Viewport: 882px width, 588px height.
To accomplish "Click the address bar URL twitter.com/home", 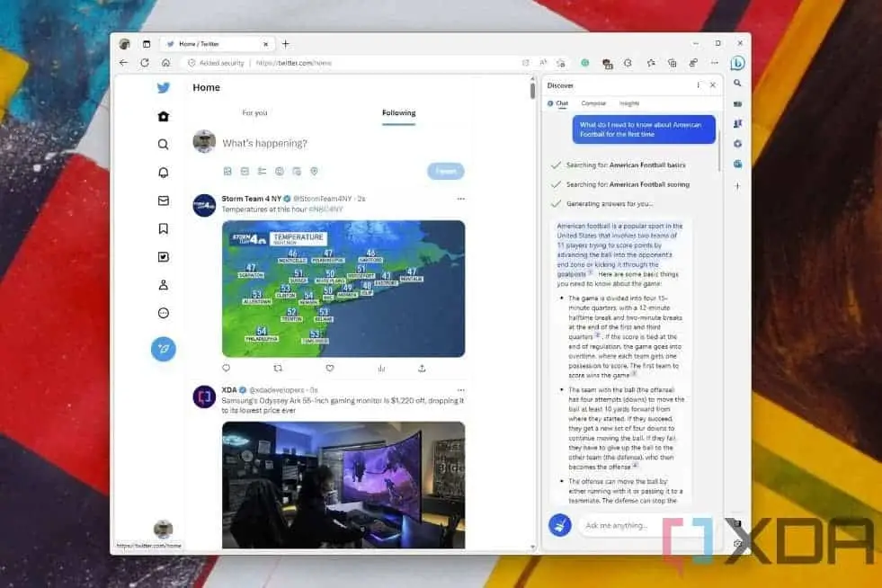I will click(294, 63).
